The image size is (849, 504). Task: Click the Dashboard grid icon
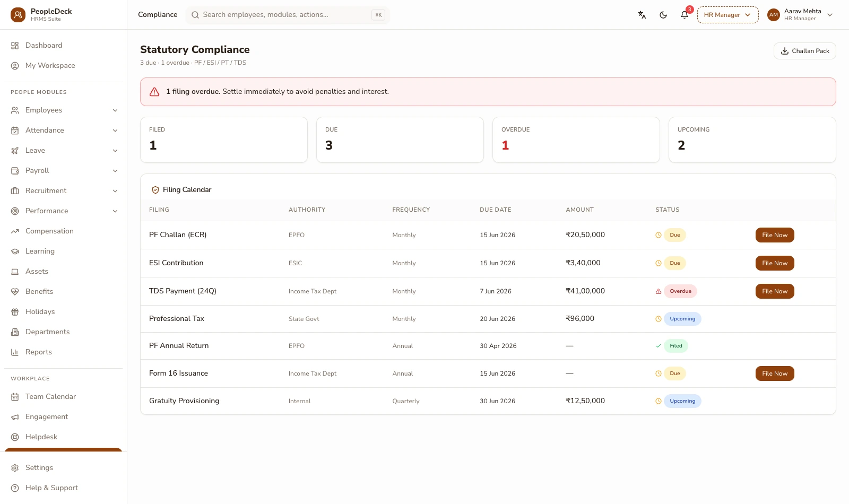[x=15, y=46]
